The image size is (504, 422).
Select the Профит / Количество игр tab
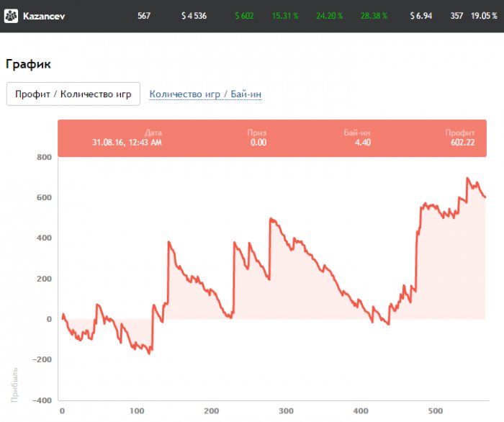(73, 94)
